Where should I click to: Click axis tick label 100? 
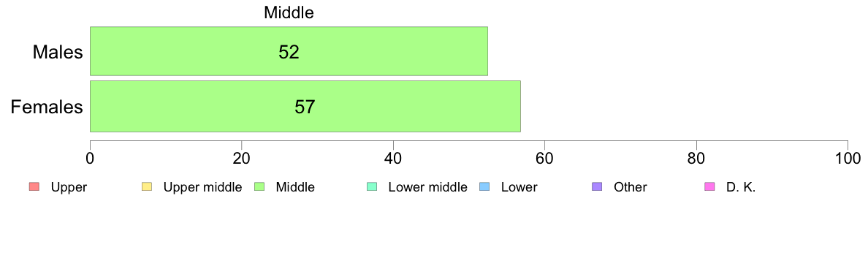848,159
